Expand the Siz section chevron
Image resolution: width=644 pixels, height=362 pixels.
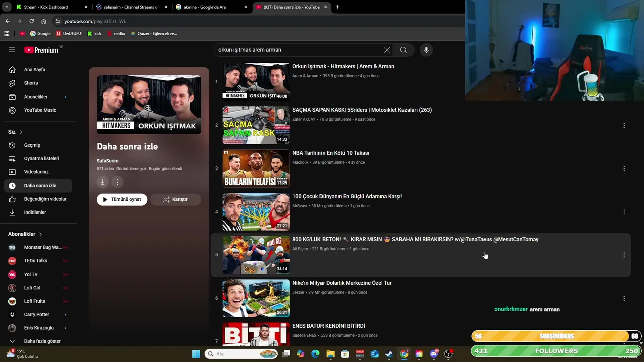click(x=21, y=132)
